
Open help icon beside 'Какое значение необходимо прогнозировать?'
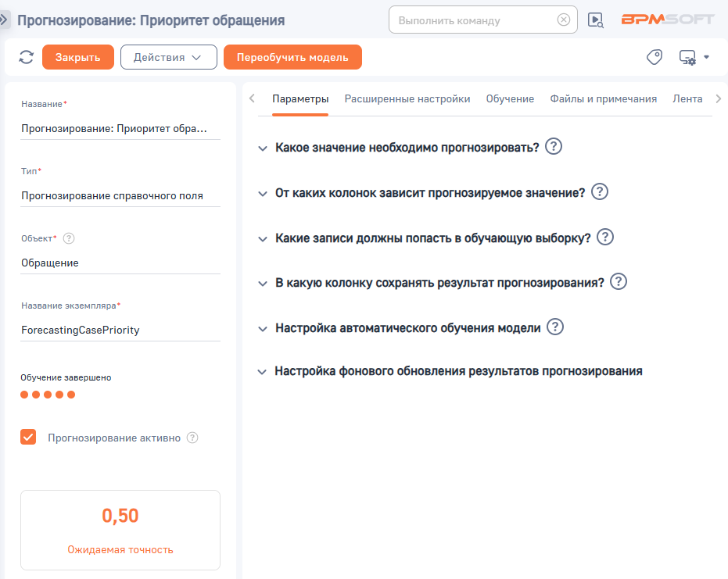coord(553,146)
